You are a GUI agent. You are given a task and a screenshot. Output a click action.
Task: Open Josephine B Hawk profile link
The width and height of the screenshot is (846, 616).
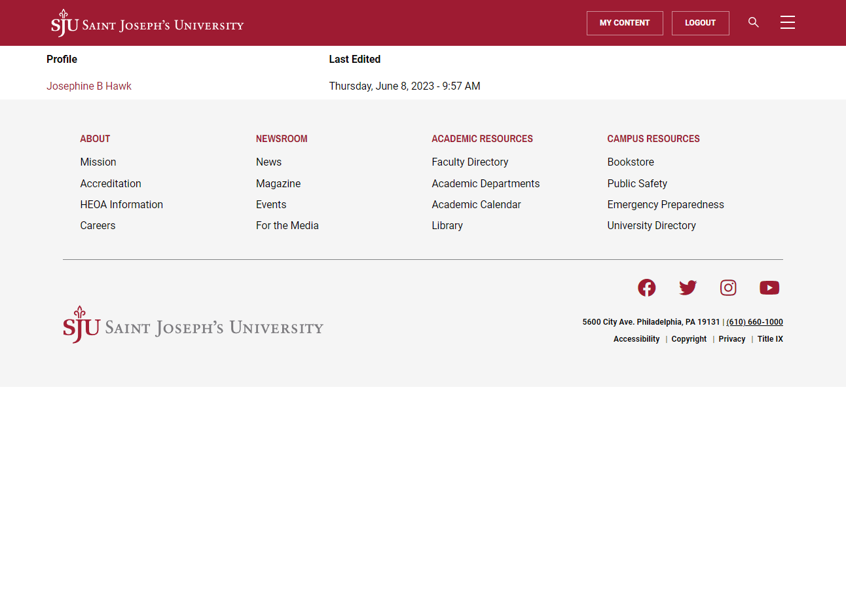pyautogui.click(x=89, y=86)
